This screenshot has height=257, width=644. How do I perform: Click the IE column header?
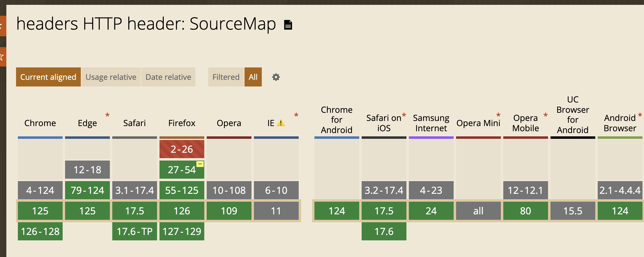tap(271, 123)
